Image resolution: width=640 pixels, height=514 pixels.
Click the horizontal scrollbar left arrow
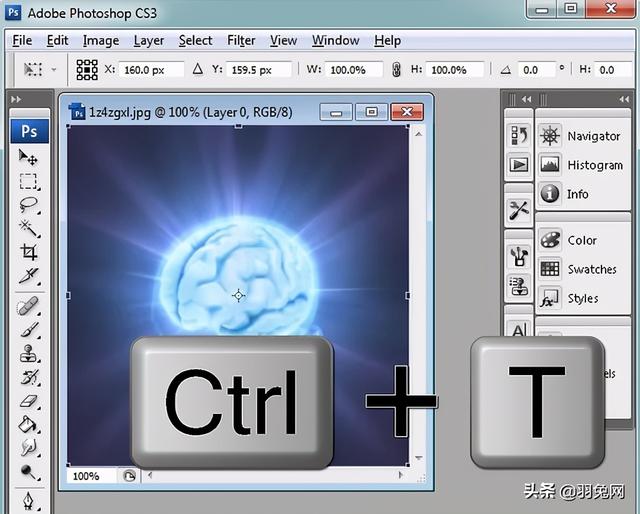point(150,475)
